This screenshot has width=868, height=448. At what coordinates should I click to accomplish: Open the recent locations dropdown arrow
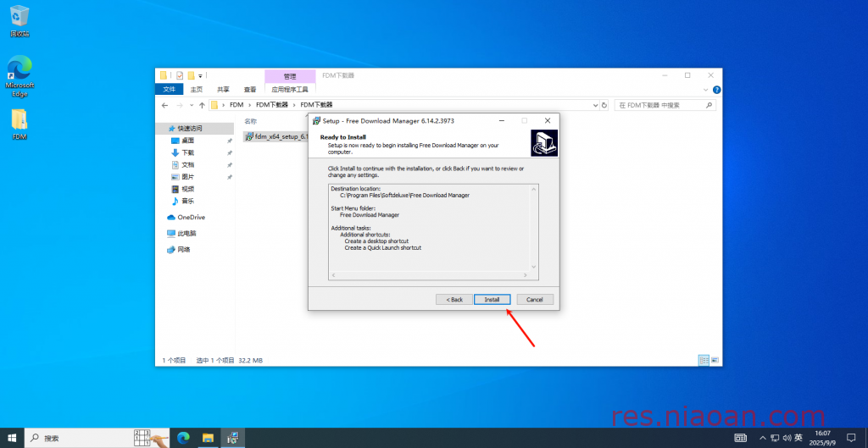click(192, 105)
